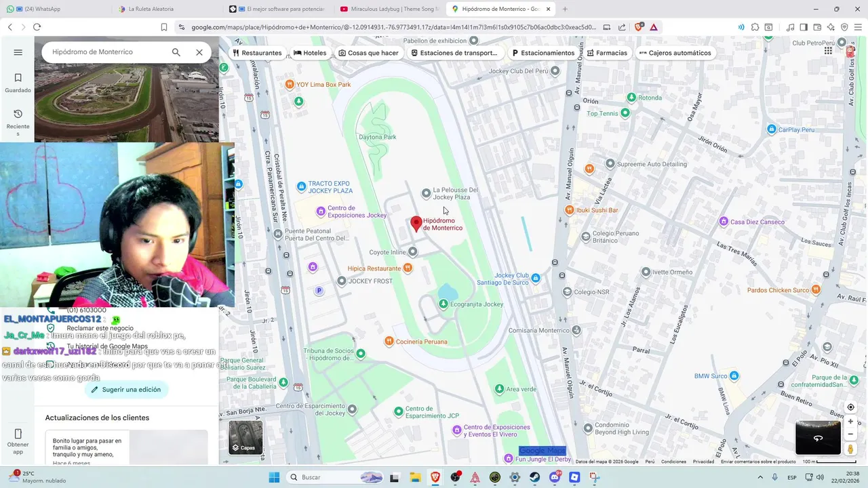Viewport: 868px width, 488px height.
Task: Select Hipica Restaurante map marker
Action: pos(408,268)
